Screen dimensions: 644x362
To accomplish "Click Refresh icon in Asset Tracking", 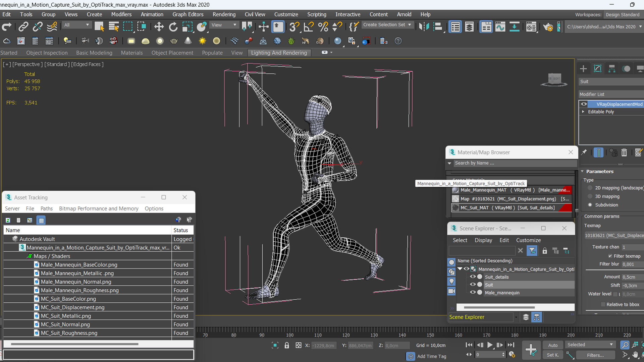I will point(8,220).
